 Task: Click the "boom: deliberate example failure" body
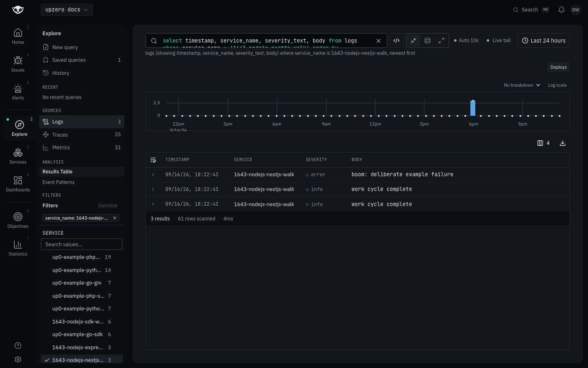(402, 175)
